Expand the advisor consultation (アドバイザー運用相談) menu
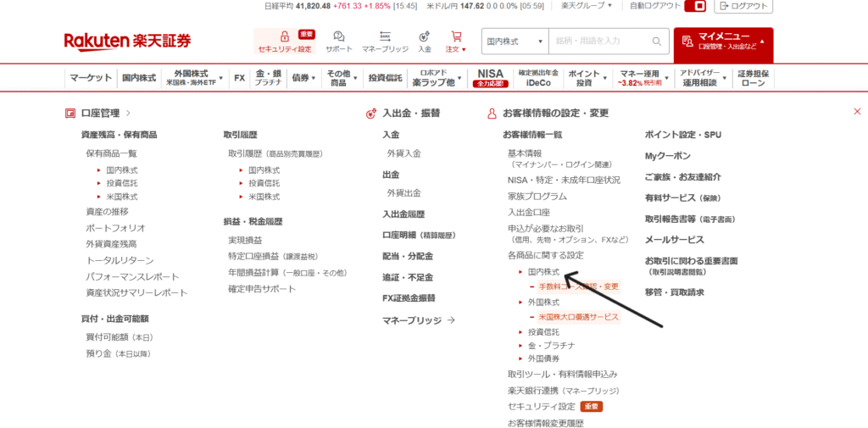868x428 pixels. point(703,78)
